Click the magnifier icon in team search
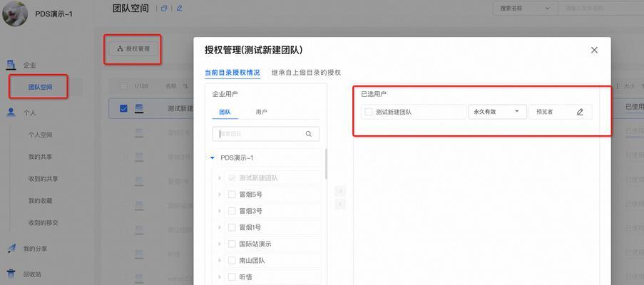 (308, 134)
